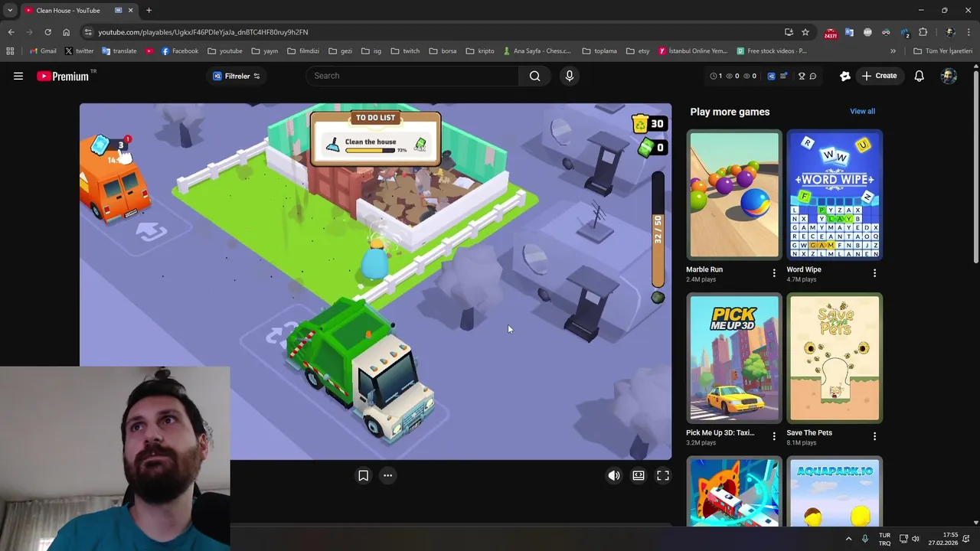Viewport: 980px width, 551px height.
Task: Click the browser address bar URL
Action: pyautogui.click(x=203, y=32)
